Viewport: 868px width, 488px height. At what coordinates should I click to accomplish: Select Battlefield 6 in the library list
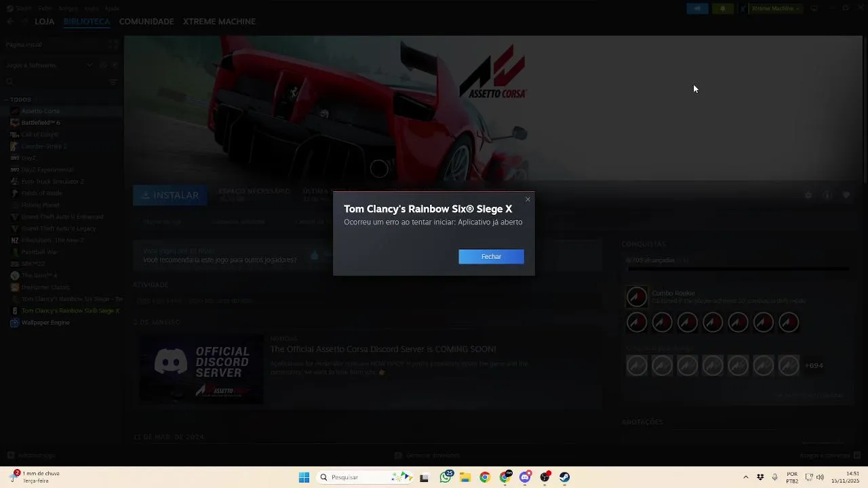click(41, 123)
